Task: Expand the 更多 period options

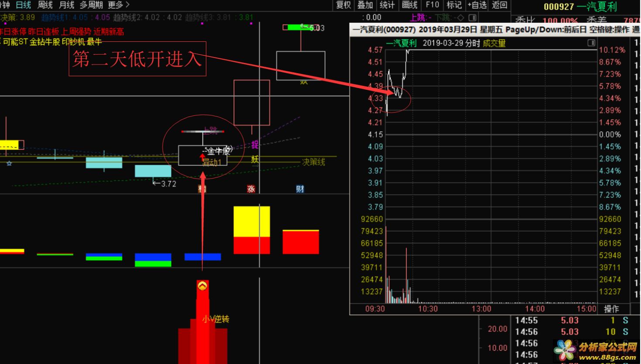Action: [119, 5]
